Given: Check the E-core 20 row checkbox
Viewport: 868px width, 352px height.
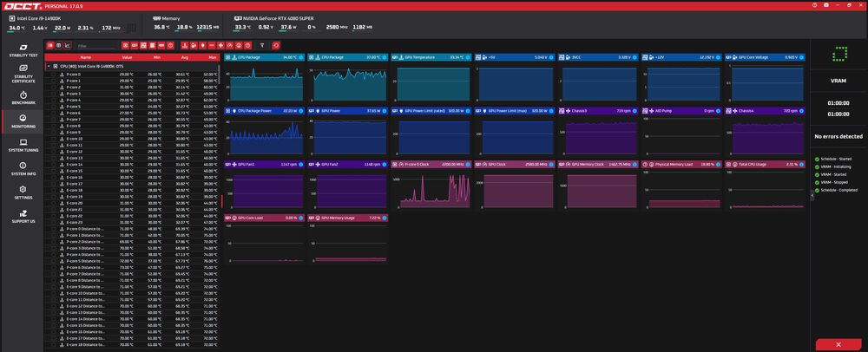Looking at the screenshot, I should coord(54,204).
